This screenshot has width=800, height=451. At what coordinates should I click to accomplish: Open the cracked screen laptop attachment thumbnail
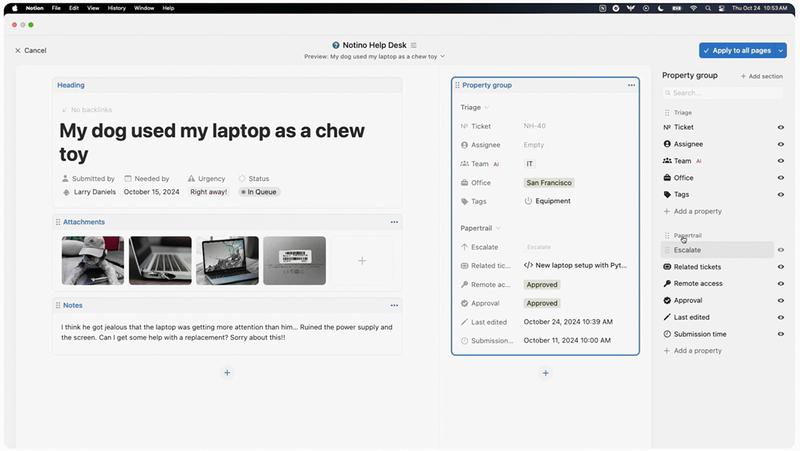(227, 260)
